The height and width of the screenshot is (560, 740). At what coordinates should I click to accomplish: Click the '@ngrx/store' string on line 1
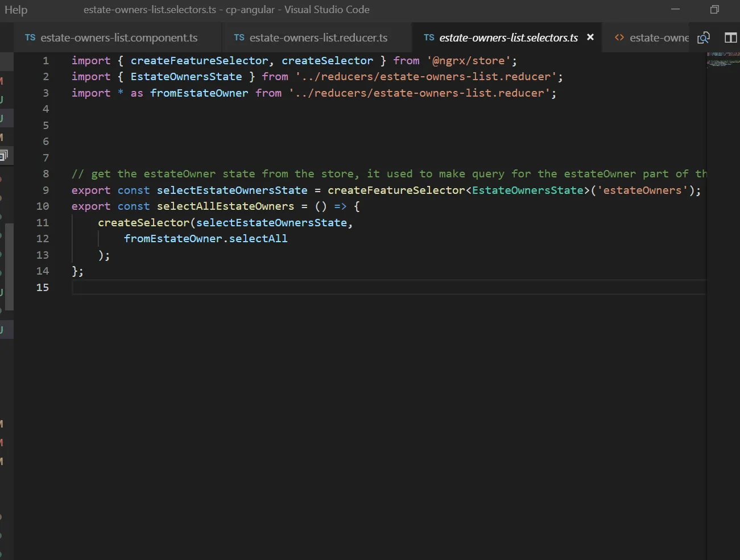tap(469, 61)
